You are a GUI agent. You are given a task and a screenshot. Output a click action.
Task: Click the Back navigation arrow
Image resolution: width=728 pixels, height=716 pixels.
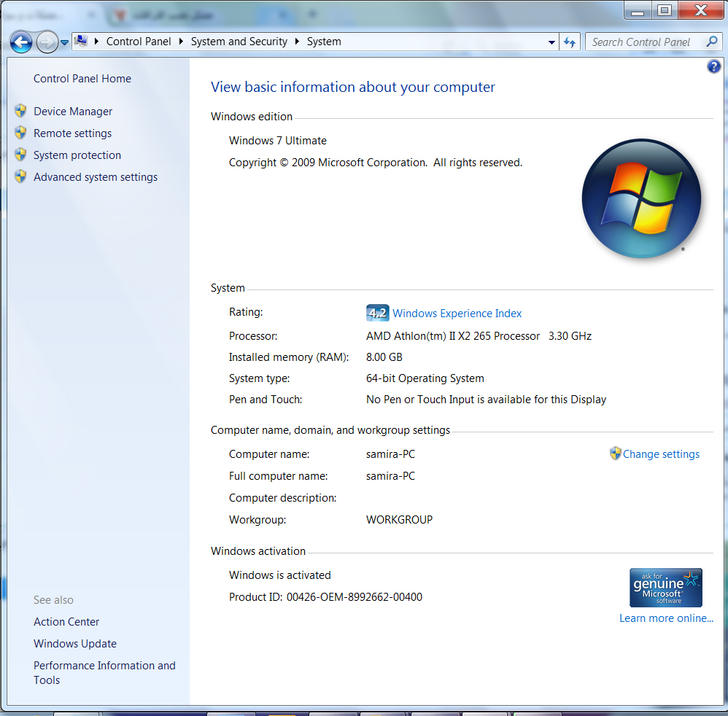point(21,43)
